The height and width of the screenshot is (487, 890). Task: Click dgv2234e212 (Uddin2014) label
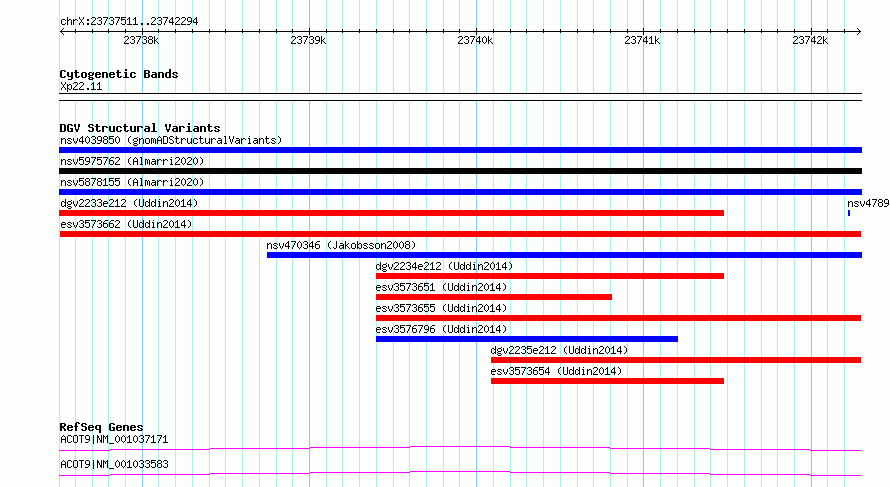(444, 266)
